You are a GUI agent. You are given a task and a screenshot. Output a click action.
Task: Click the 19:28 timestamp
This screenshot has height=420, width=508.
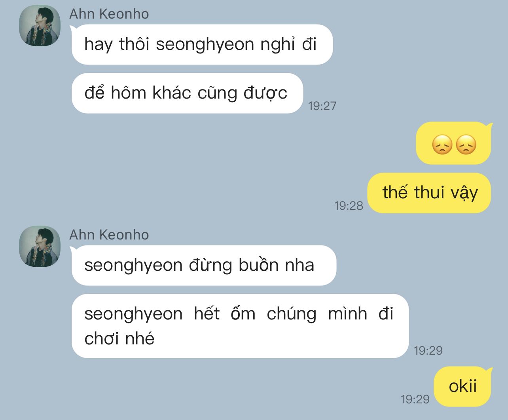tap(349, 205)
